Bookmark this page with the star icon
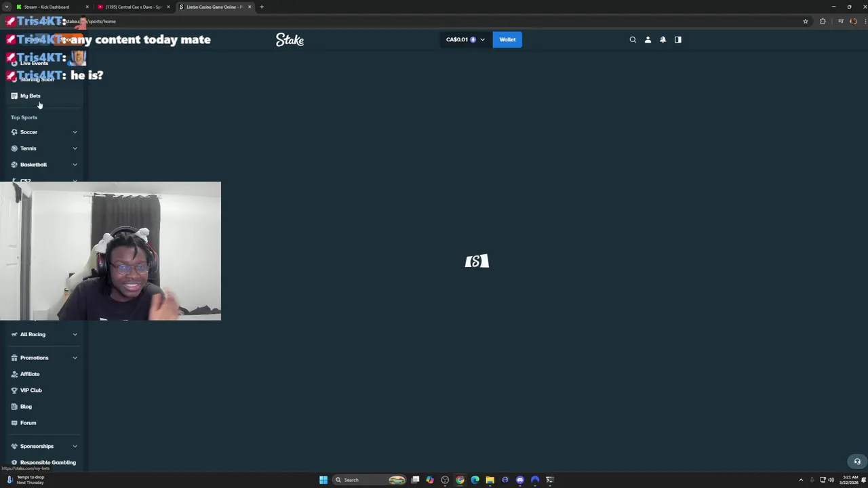 (806, 21)
